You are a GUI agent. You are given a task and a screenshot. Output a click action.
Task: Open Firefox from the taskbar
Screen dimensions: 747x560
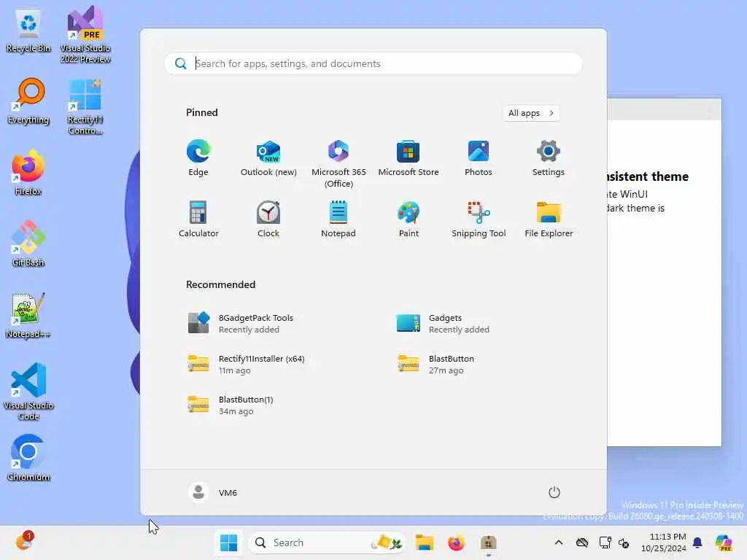tap(456, 542)
